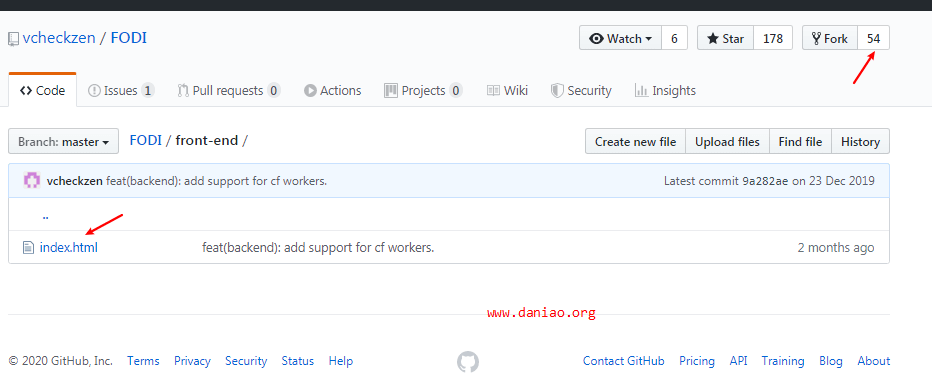Open the Watch dropdown button
This screenshot has height=378, width=932.
[620, 39]
